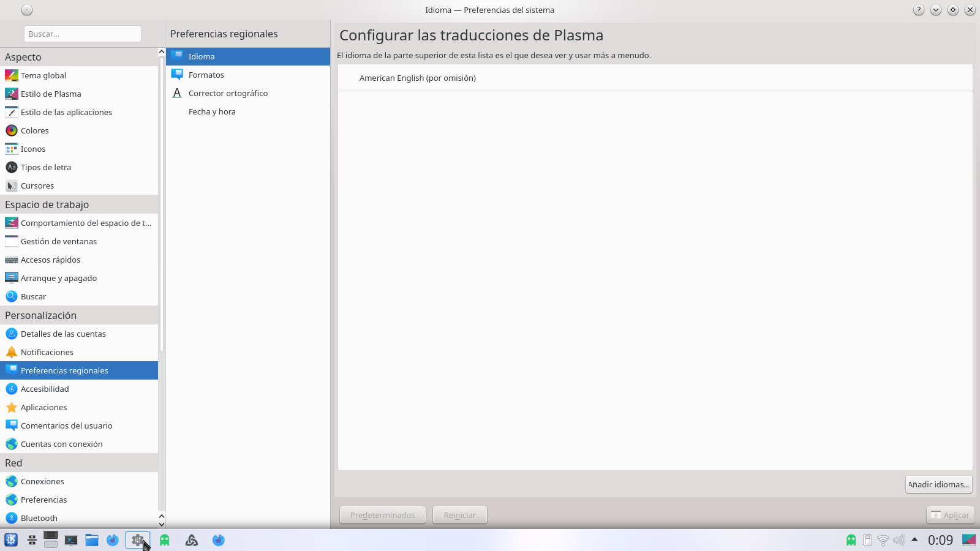Open the triangular knot app in taskbar
The width and height of the screenshot is (980, 551).
tap(192, 540)
